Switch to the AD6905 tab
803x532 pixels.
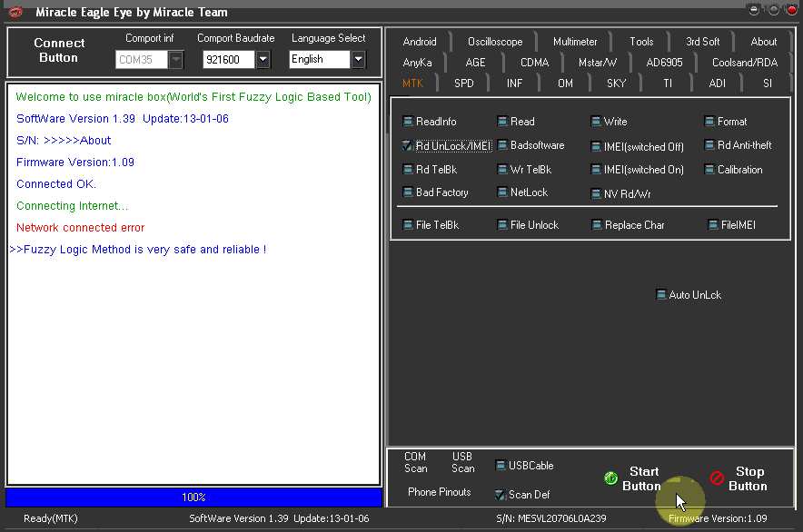664,63
